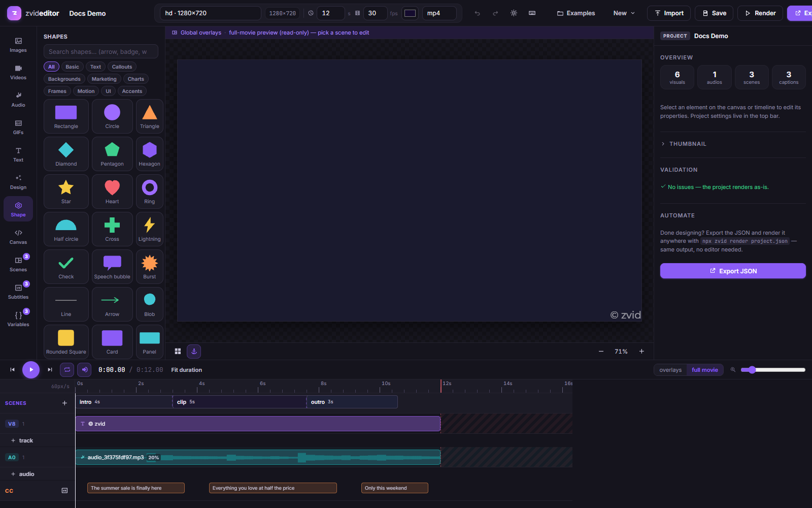The height and width of the screenshot is (508, 812).
Task: Open the keyboard shortcuts icon
Action: tap(532, 13)
